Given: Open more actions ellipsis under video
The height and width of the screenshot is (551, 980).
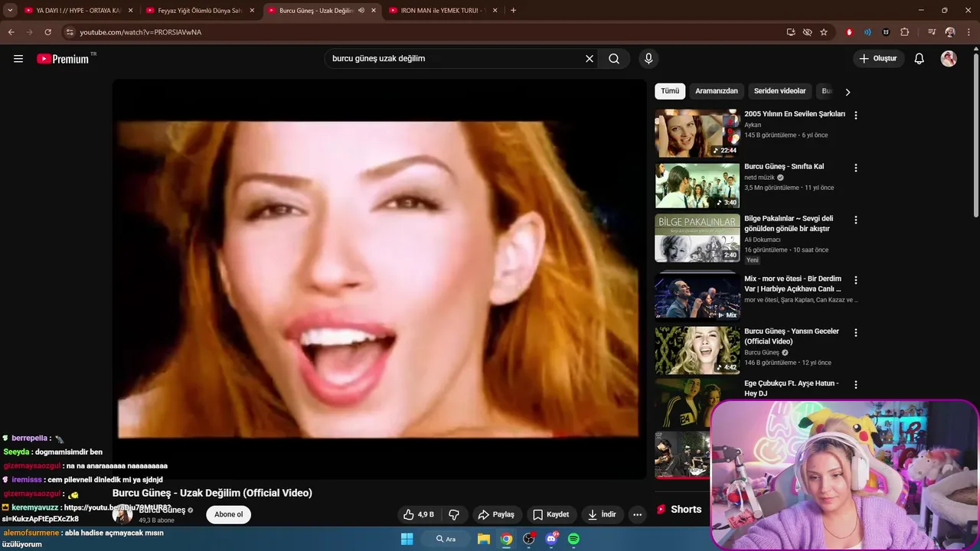Looking at the screenshot, I should pos(637,514).
